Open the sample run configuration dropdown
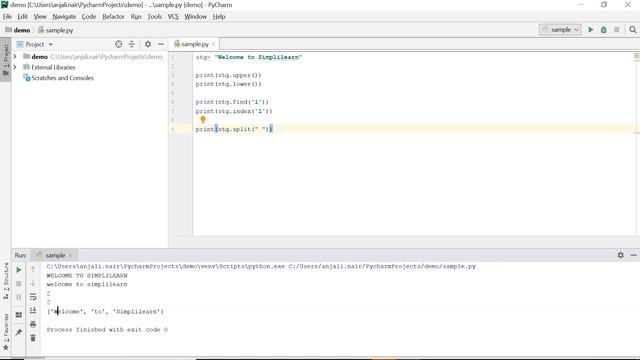 [560, 29]
